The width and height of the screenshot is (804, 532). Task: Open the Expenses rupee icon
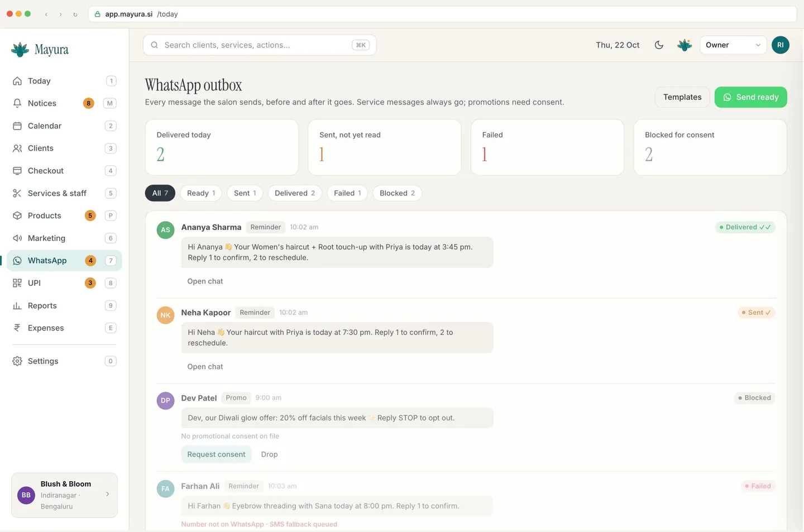coord(17,328)
